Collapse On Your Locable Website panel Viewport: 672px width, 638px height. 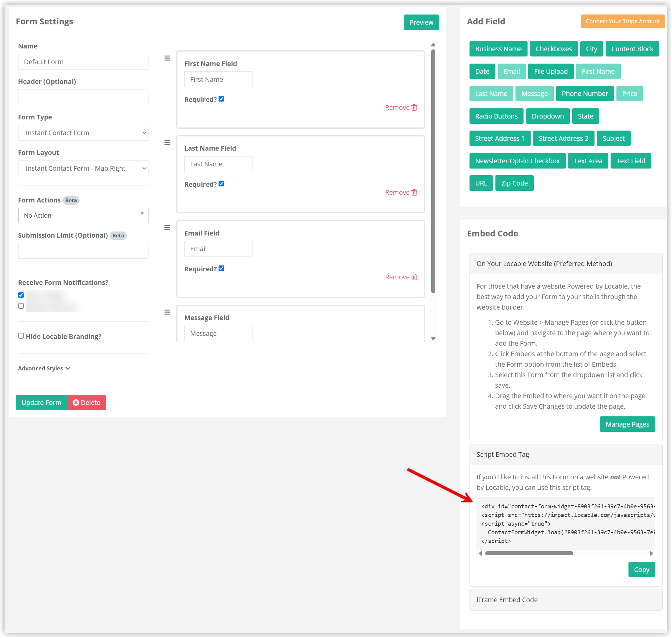click(x=566, y=264)
